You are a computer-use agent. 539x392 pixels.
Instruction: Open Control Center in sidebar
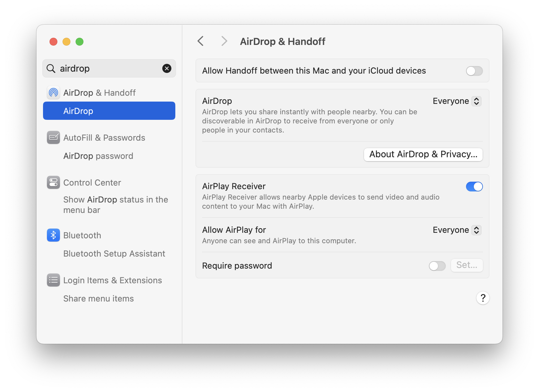click(x=109, y=183)
